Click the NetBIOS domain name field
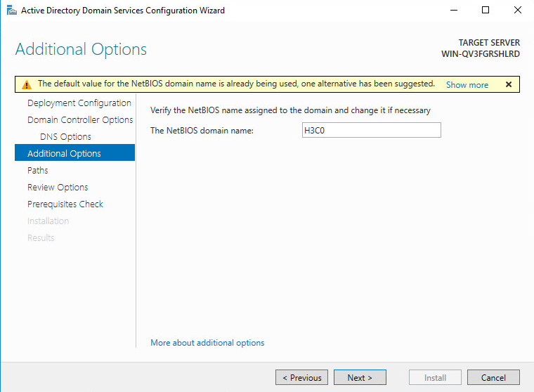Viewport: 534px width, 392px height. (x=371, y=130)
